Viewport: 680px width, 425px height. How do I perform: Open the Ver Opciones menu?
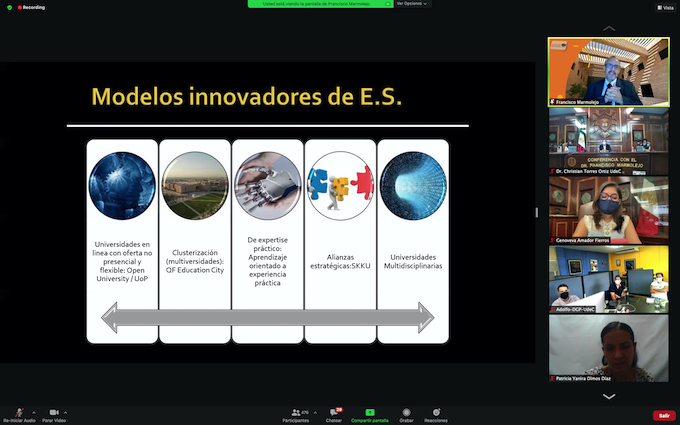[412, 3]
